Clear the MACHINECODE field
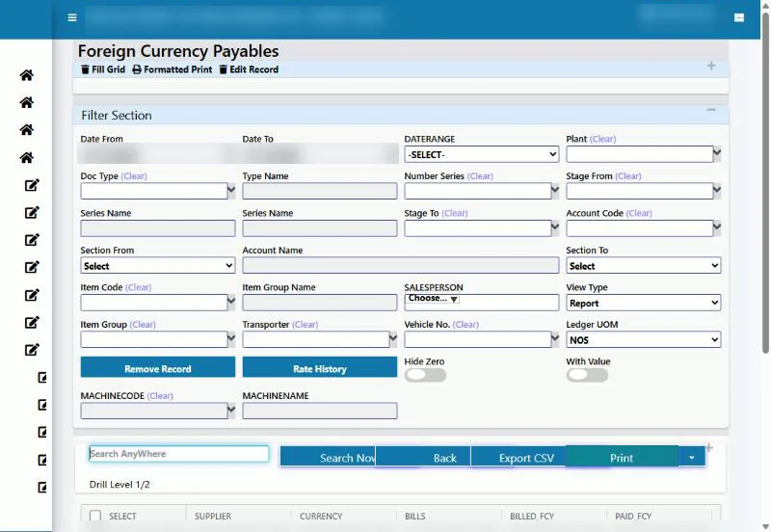771x532 pixels. [160, 396]
